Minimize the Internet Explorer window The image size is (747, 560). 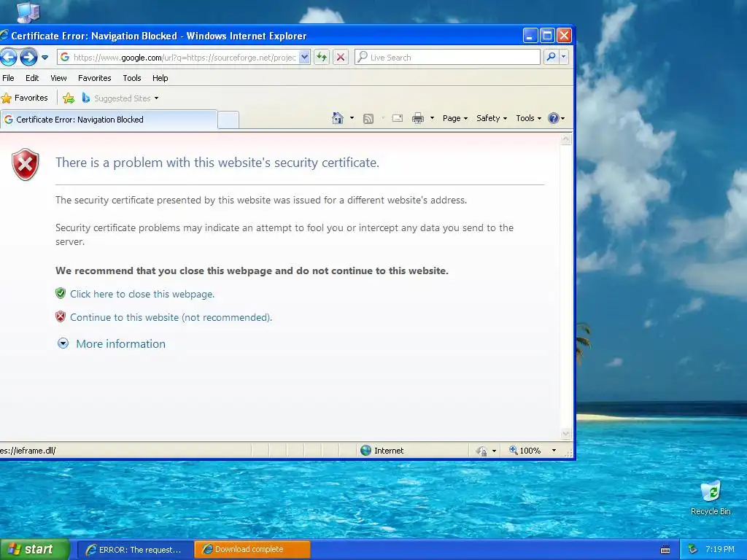[x=530, y=36]
